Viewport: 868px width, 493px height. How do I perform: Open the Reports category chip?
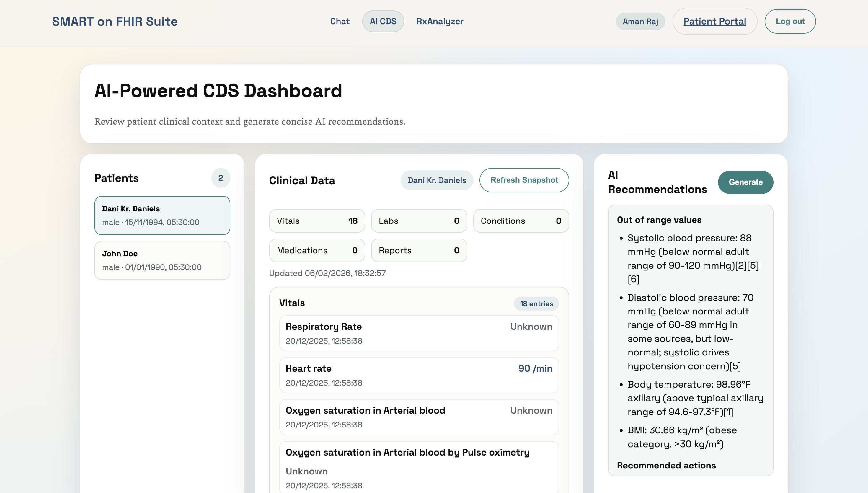click(419, 250)
